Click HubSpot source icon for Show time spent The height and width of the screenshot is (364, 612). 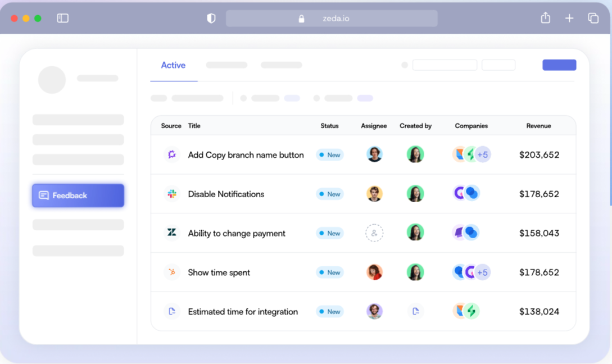[x=172, y=272]
